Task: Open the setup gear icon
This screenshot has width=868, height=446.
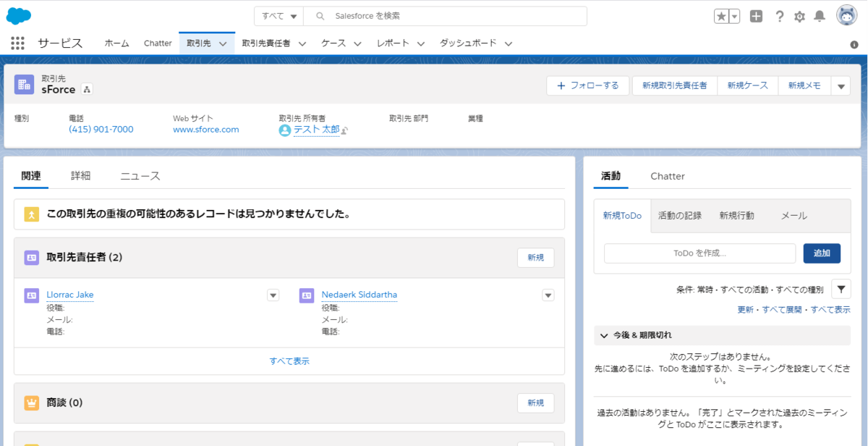Action: point(799,16)
